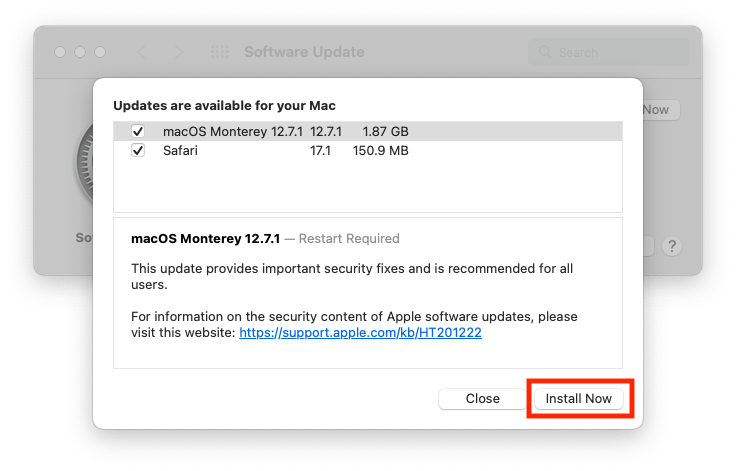Go back with the left chevron
The height and width of the screenshot is (471, 736).
(x=141, y=52)
